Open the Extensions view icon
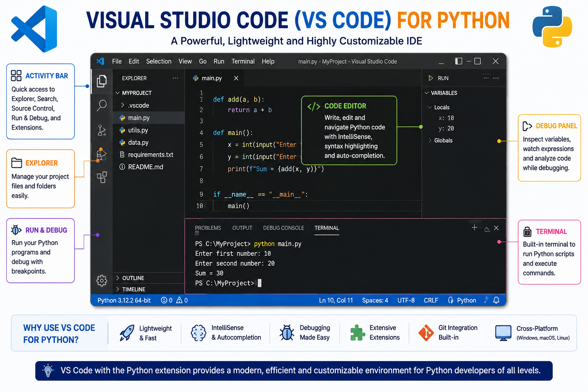Screen dimensions: 588x392 pyautogui.click(x=101, y=177)
